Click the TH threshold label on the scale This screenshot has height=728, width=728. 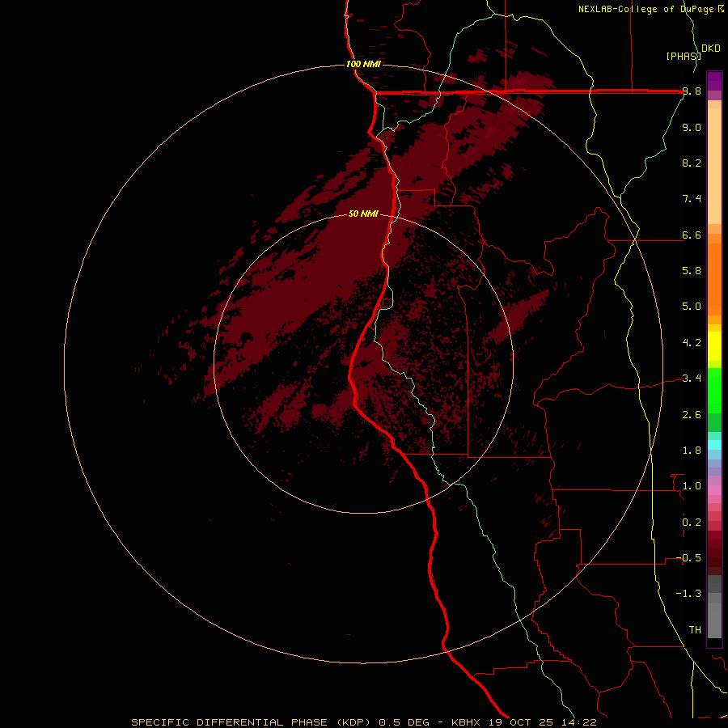point(695,630)
